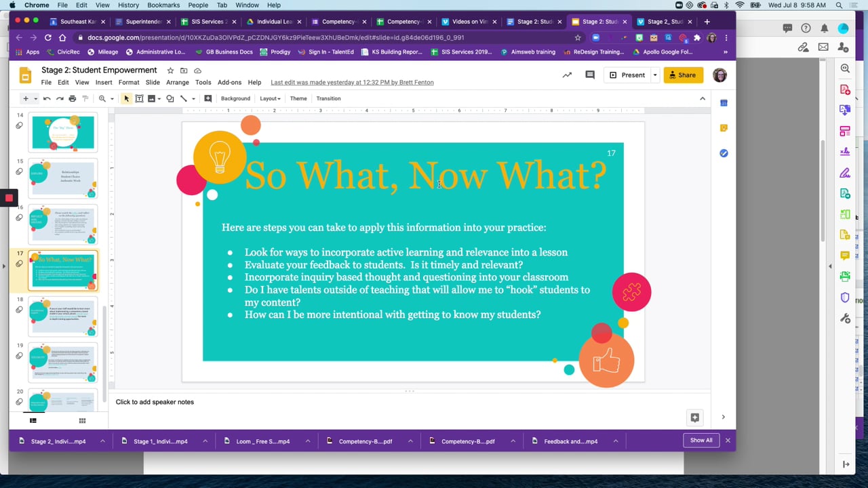The height and width of the screenshot is (488, 868).
Task: Open the Insert menu
Action: pyautogui.click(x=104, y=83)
